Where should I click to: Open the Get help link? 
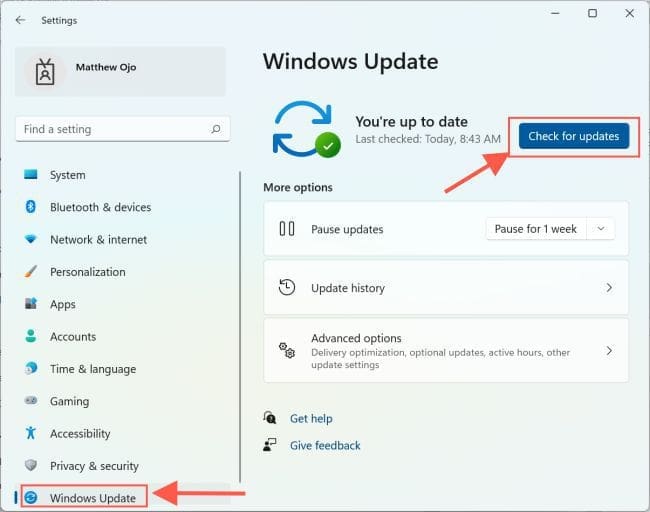tap(310, 419)
